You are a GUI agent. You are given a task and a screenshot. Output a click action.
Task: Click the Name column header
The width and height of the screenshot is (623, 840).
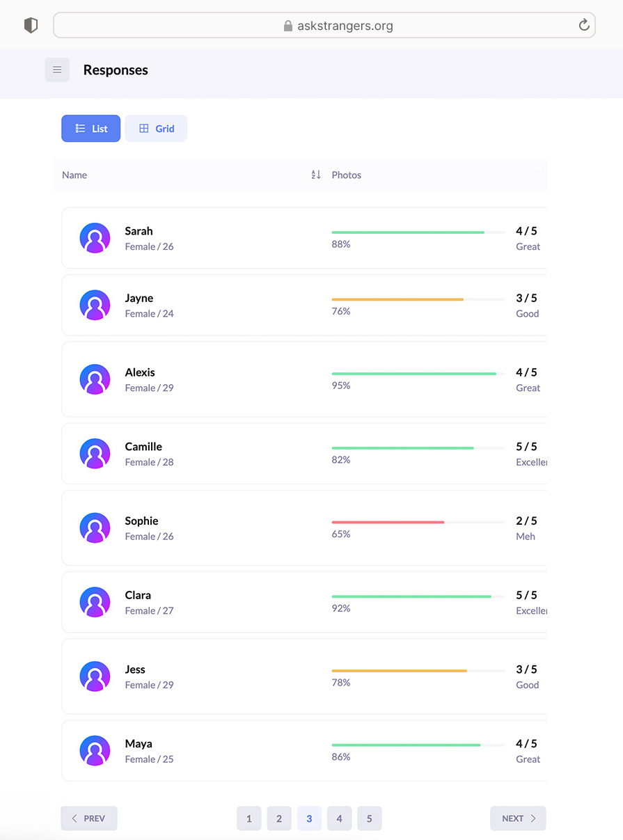[74, 175]
